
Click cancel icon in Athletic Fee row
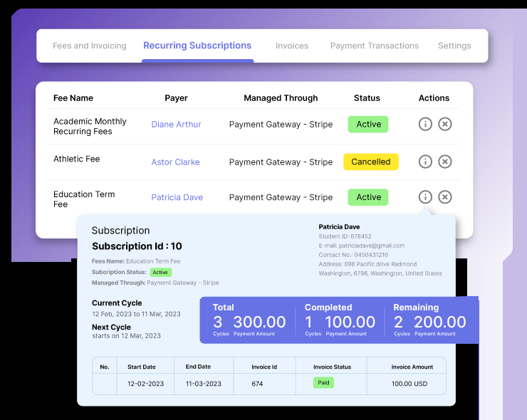click(445, 162)
